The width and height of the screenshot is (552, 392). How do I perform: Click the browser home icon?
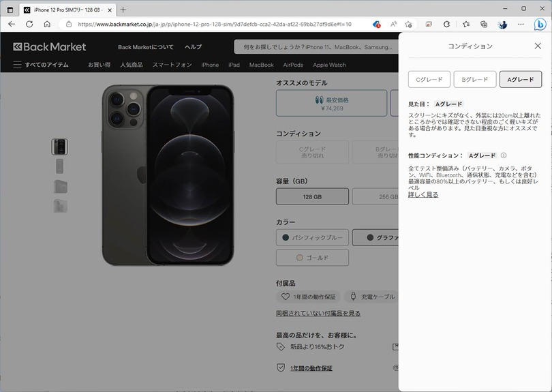(x=47, y=24)
